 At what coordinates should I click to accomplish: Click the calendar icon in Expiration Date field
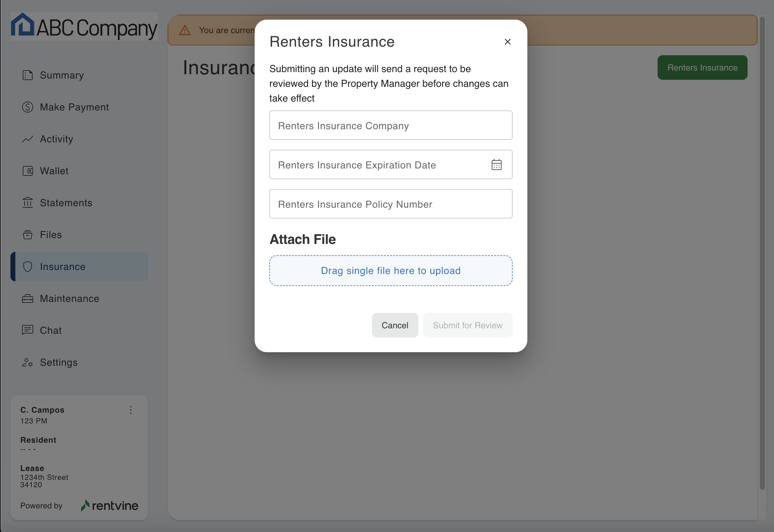(x=496, y=165)
